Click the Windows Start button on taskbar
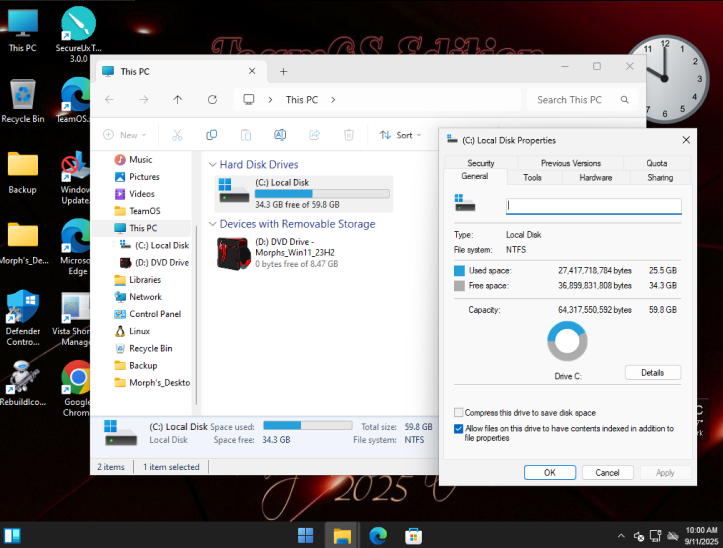This screenshot has width=723, height=548. click(305, 536)
